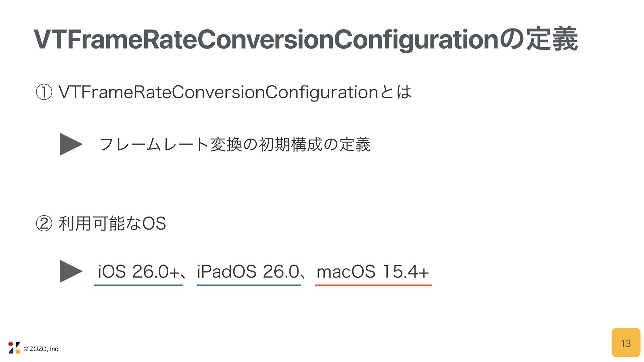Click the 定義 characters in the title
644x362 pixels.
(x=552, y=39)
